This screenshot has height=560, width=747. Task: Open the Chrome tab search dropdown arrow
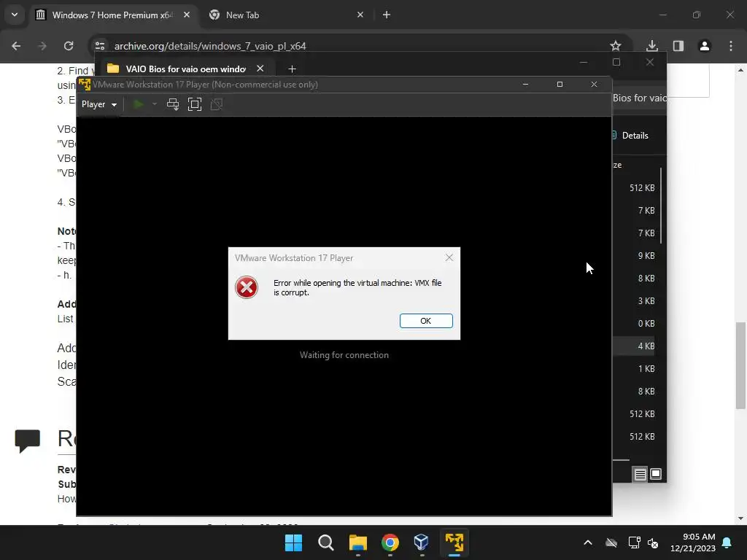[x=15, y=15]
